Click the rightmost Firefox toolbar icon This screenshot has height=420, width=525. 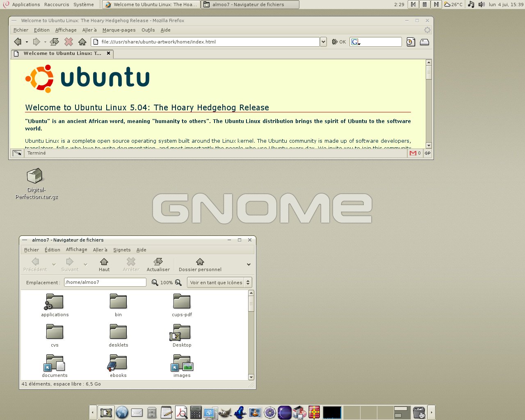[425, 42]
